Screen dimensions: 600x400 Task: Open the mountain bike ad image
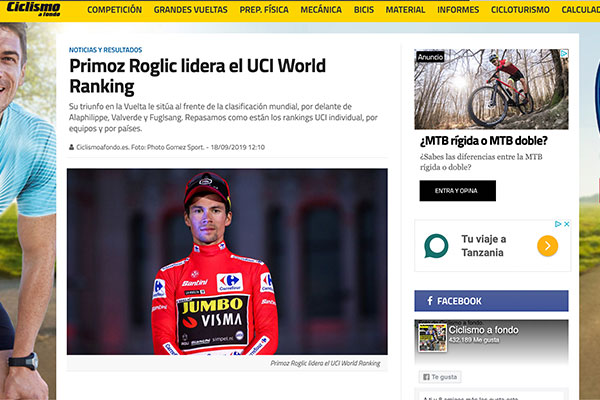pyautogui.click(x=491, y=89)
